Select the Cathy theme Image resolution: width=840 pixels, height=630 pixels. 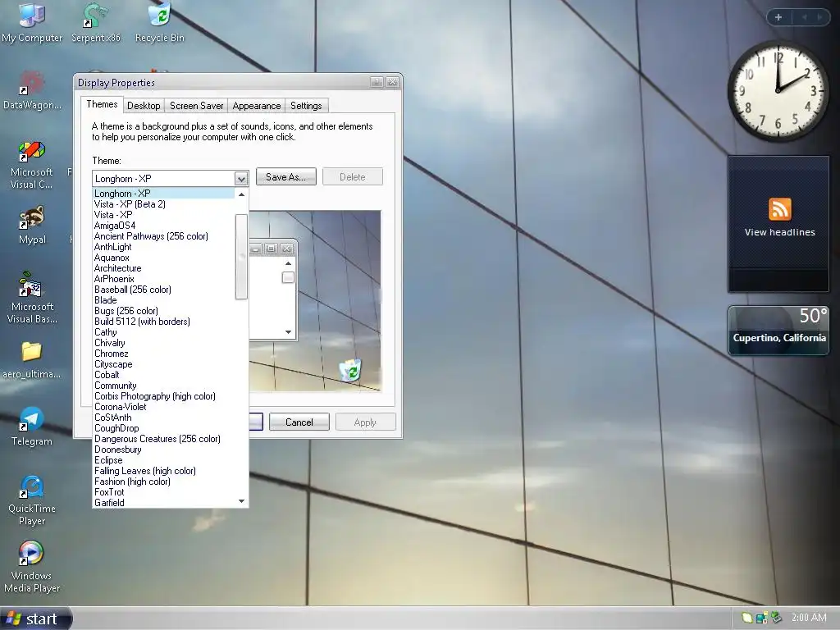(x=163, y=332)
